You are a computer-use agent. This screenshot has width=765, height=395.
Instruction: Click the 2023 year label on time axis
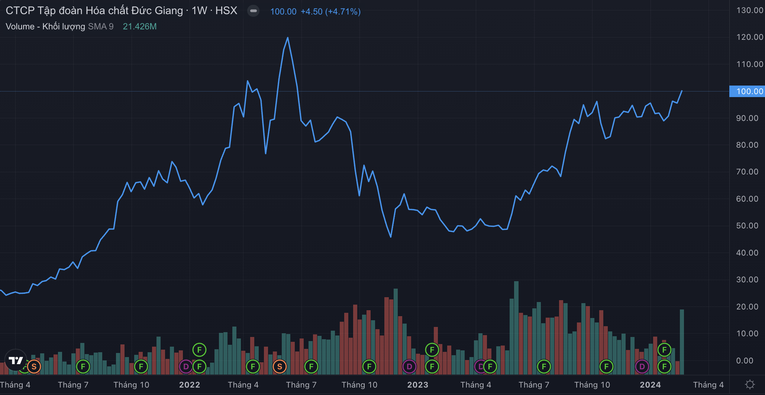click(x=418, y=385)
